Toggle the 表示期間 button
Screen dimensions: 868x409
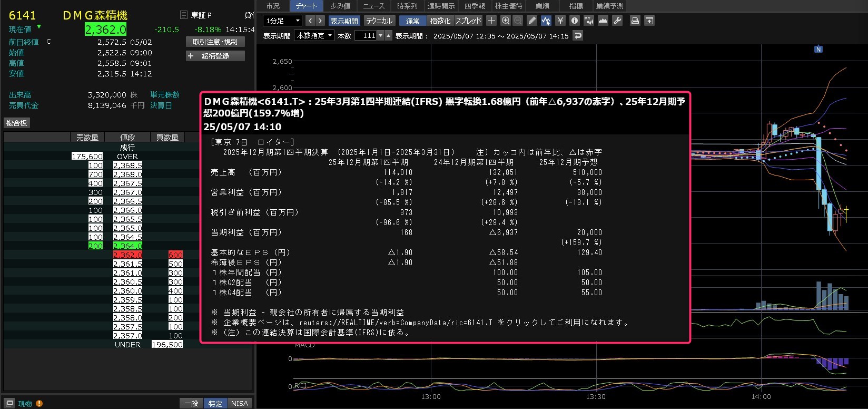344,21
